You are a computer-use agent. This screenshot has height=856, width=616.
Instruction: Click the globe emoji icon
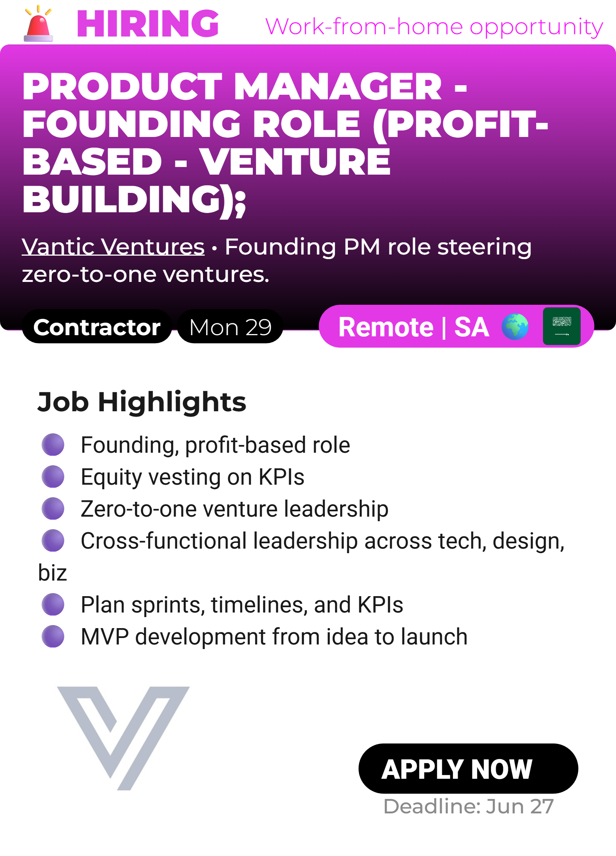tap(515, 326)
